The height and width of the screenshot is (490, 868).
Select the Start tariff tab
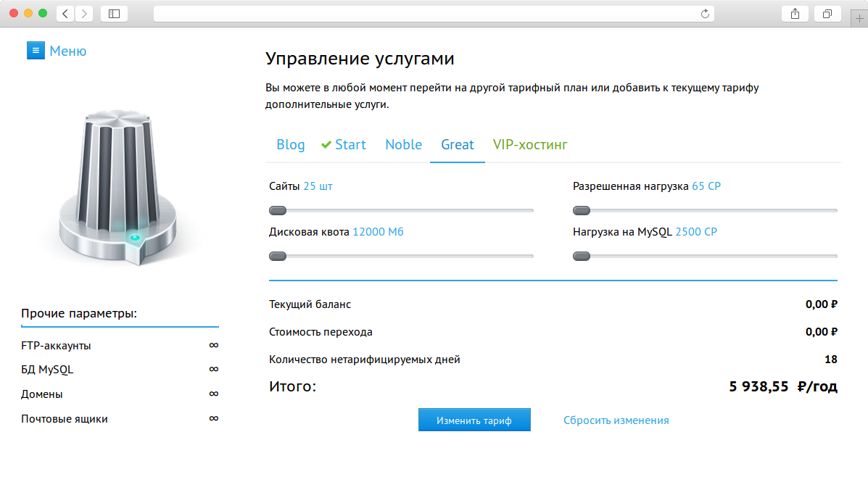click(x=344, y=144)
